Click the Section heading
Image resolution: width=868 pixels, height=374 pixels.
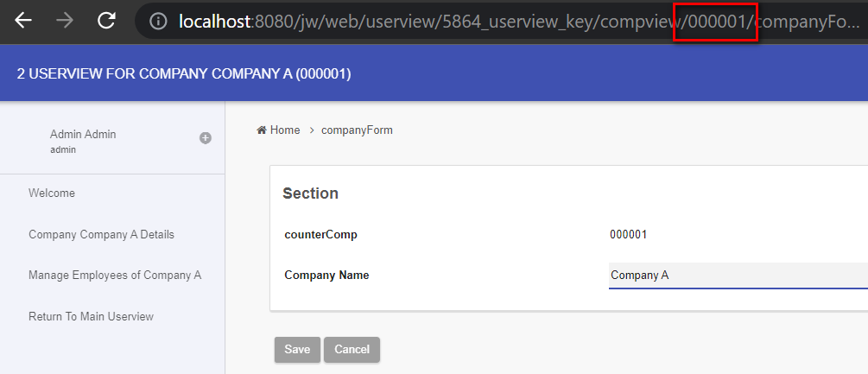point(310,193)
